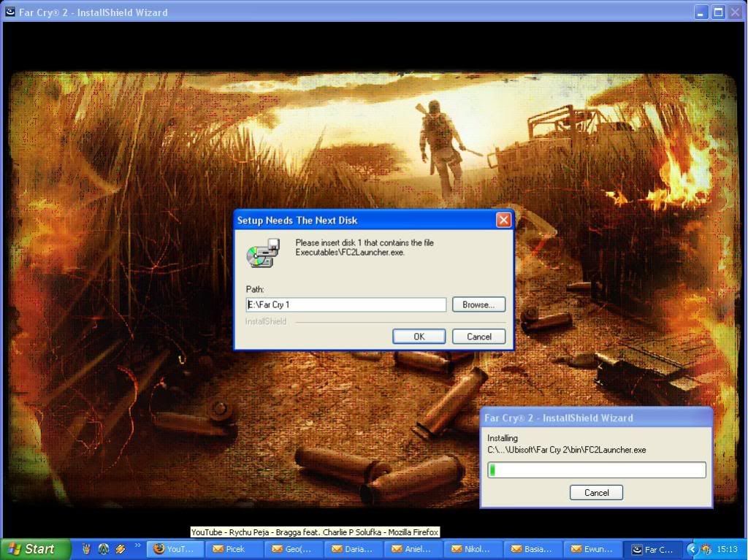Click the progress window title bar
The height and width of the screenshot is (560, 748).
tap(596, 418)
